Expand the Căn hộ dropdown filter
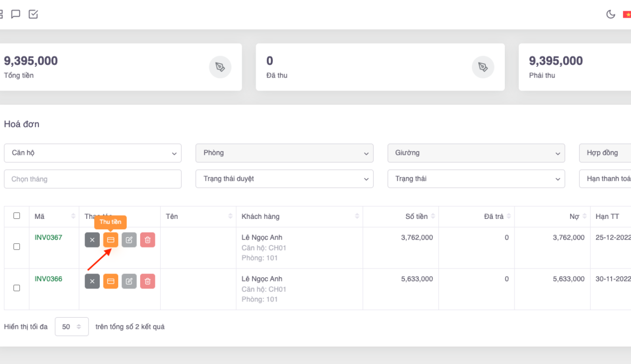The width and height of the screenshot is (631, 364). (93, 153)
